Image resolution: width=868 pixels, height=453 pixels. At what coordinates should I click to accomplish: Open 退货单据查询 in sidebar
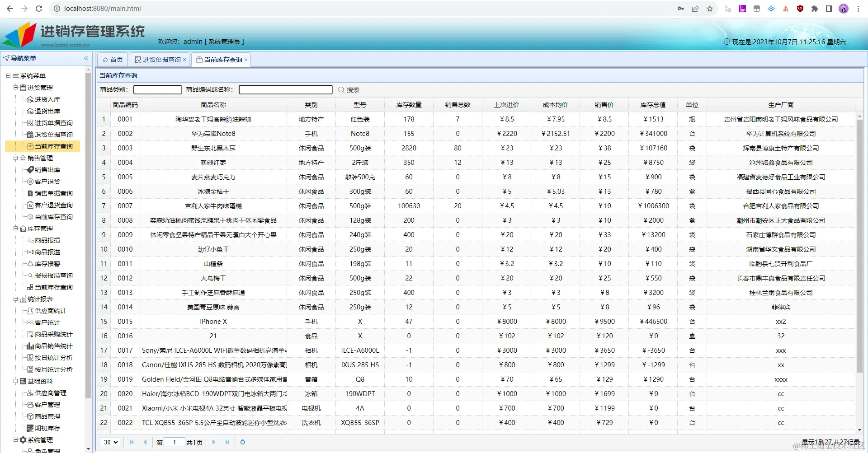click(54, 135)
